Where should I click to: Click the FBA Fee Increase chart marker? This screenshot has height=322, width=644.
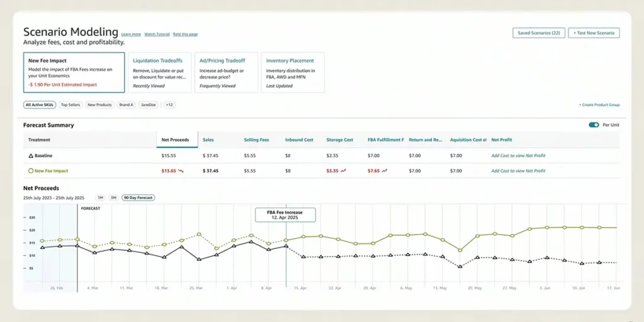(285, 214)
